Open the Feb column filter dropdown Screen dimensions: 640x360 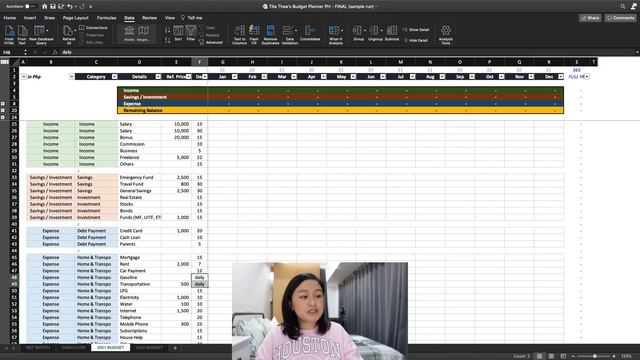(x=264, y=77)
